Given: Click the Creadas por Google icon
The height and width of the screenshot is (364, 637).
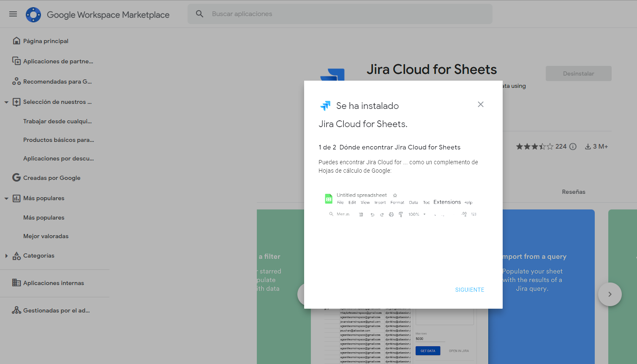Looking at the screenshot, I should pyautogui.click(x=16, y=178).
